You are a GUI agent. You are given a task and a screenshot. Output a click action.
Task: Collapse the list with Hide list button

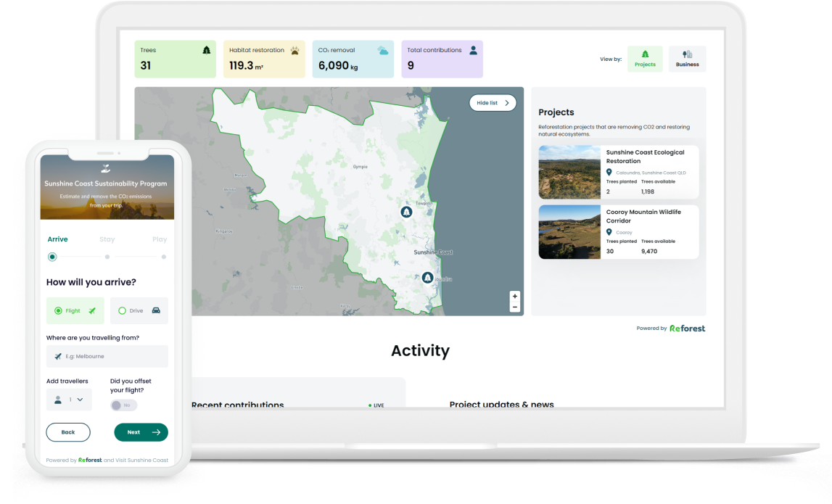pyautogui.click(x=493, y=103)
